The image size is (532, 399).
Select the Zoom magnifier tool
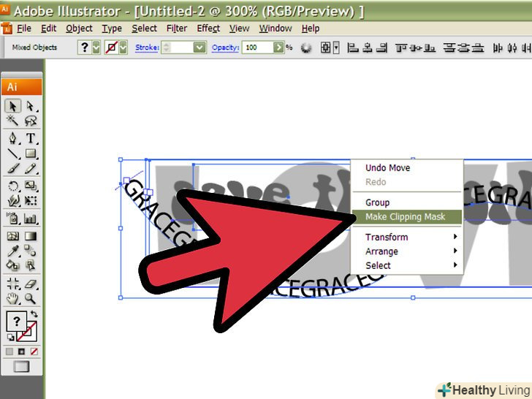[31, 299]
